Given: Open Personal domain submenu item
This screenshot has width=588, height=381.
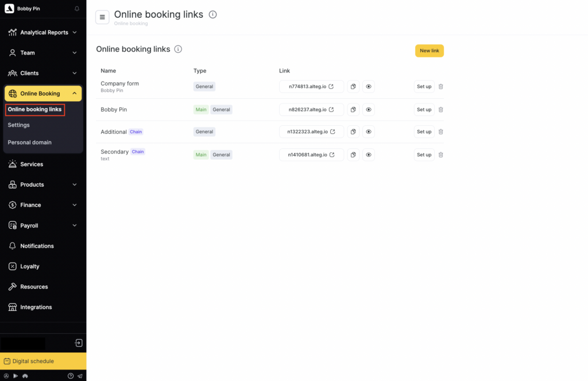Looking at the screenshot, I should pyautogui.click(x=29, y=143).
